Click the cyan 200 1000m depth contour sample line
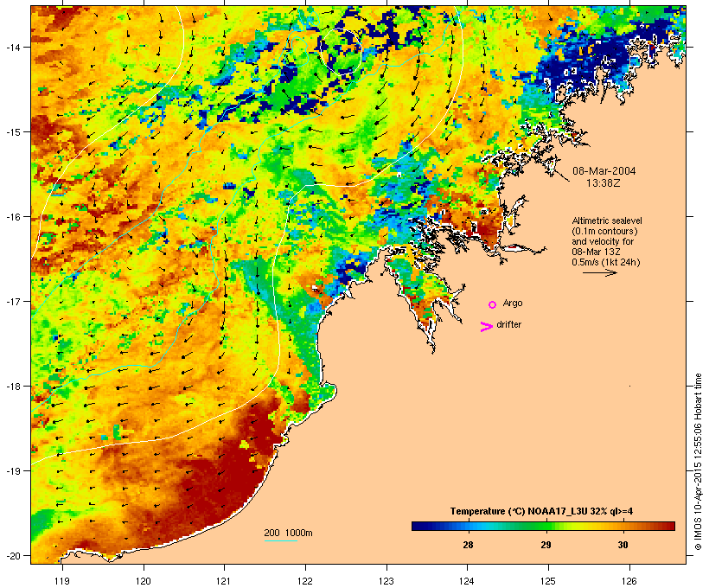 pyautogui.click(x=281, y=540)
